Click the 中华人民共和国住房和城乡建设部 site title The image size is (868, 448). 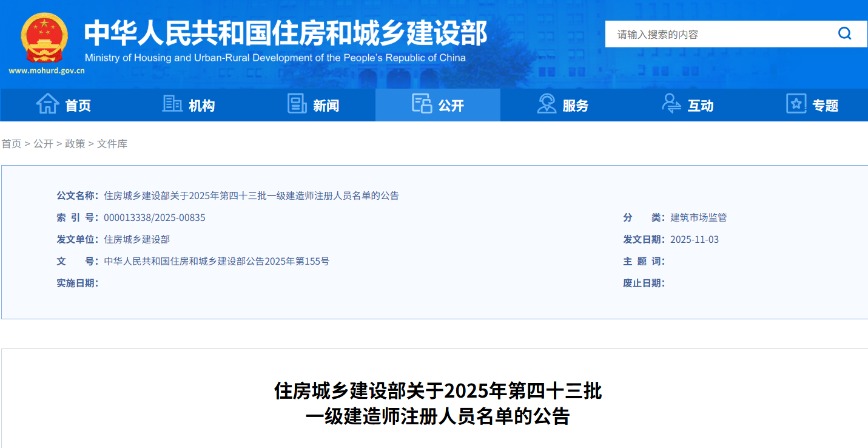[x=285, y=33]
